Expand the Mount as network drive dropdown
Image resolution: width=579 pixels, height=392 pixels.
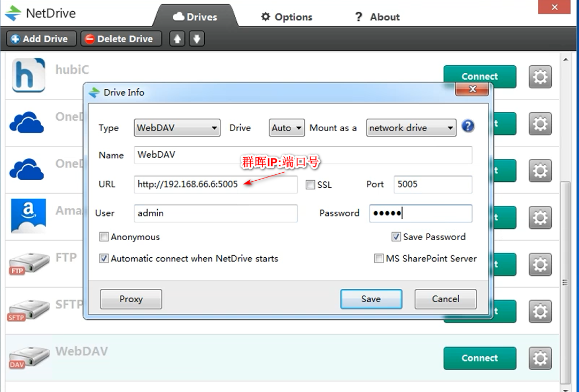(x=411, y=128)
